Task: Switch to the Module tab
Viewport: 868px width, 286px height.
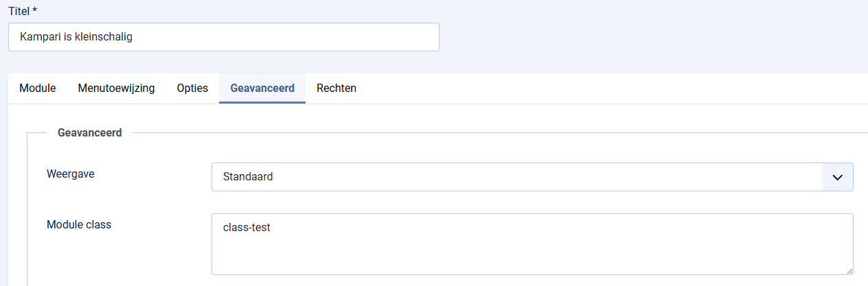Action: tap(38, 88)
